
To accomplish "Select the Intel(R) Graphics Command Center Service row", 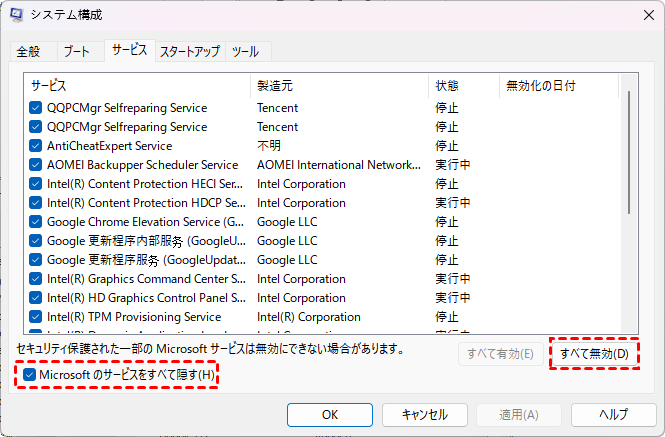I will pos(138,279).
